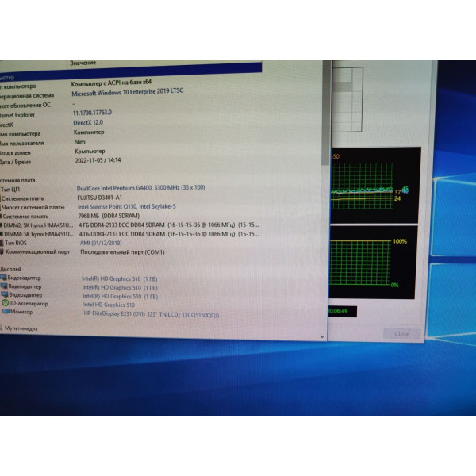Click the Коммуникационный порт icon

pos(2,251)
